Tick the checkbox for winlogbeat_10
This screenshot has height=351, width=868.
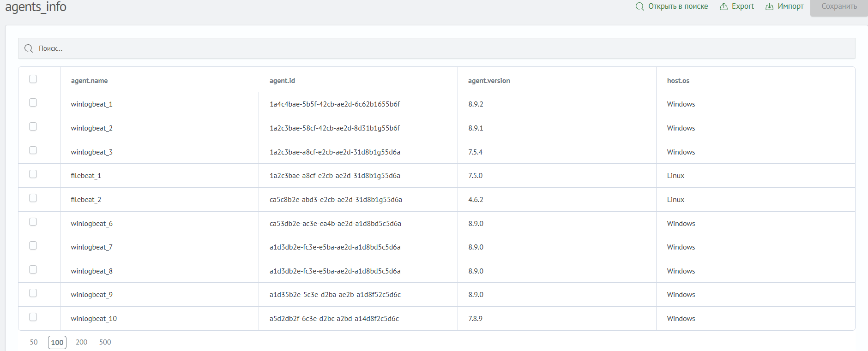pos(33,317)
